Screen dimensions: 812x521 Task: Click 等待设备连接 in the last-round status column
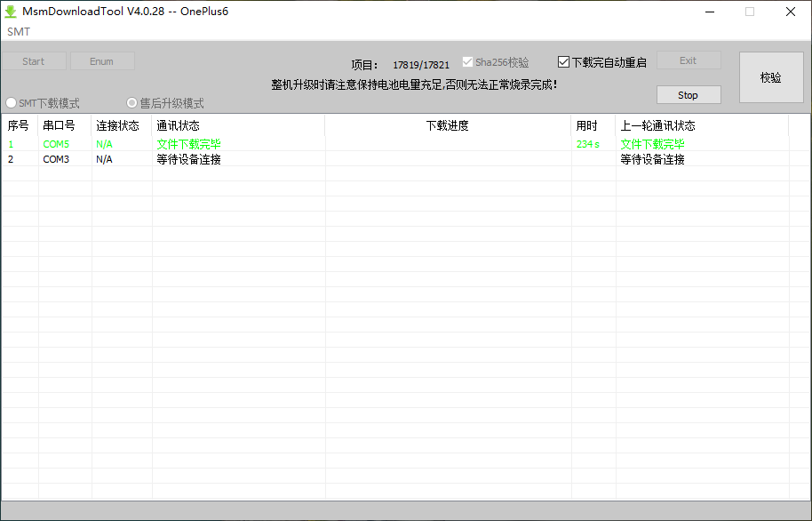click(x=652, y=159)
